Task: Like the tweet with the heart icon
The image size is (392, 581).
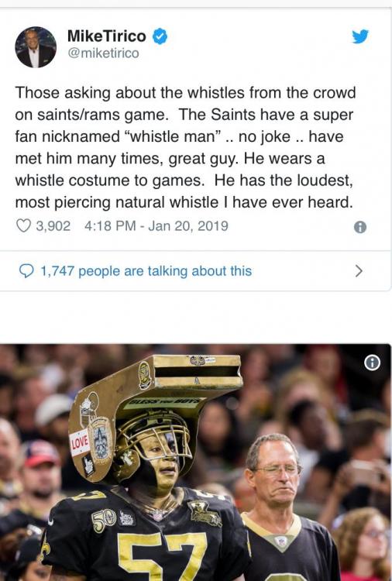Action: pyautogui.click(x=24, y=225)
